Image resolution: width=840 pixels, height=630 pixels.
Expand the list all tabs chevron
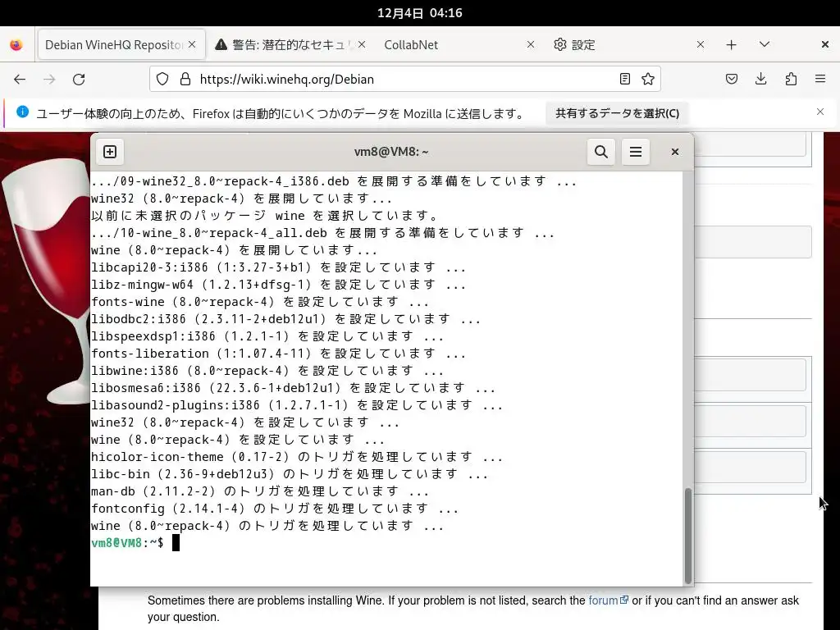[x=765, y=44]
